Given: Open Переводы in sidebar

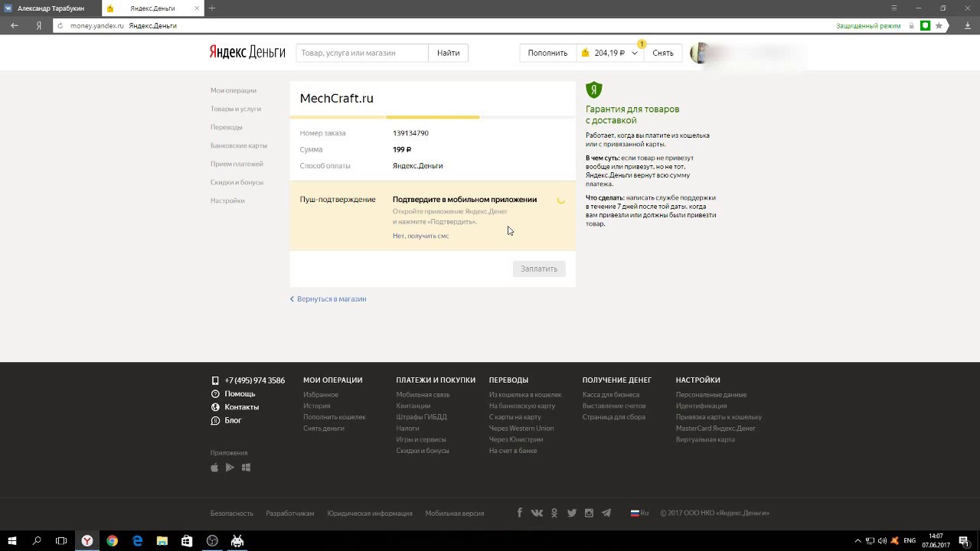Looking at the screenshot, I should pos(227,127).
